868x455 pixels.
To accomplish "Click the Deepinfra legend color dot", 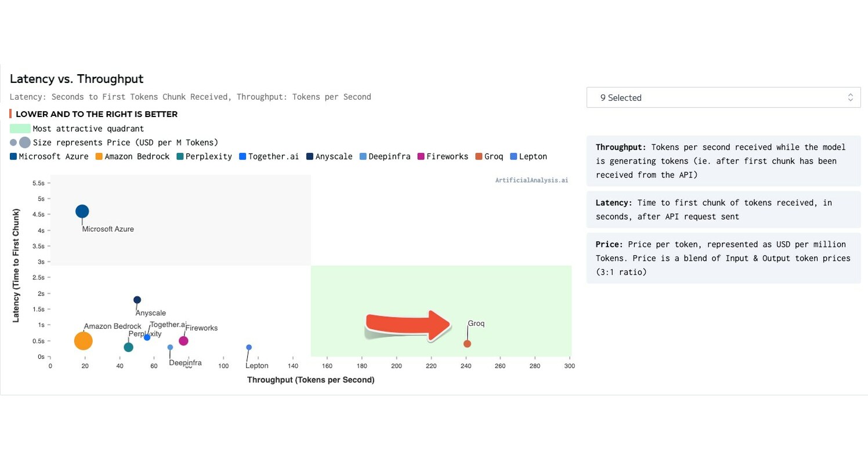I will pos(363,156).
